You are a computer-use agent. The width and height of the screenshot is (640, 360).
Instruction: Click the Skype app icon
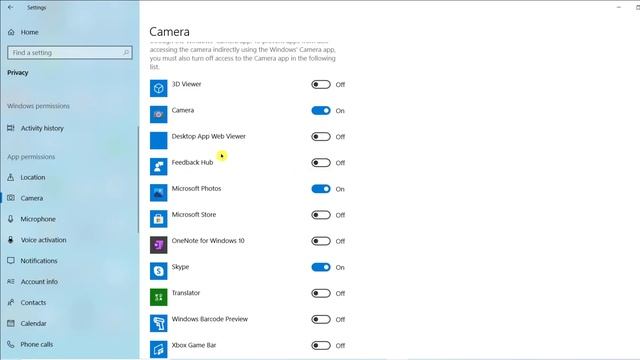pyautogui.click(x=158, y=271)
